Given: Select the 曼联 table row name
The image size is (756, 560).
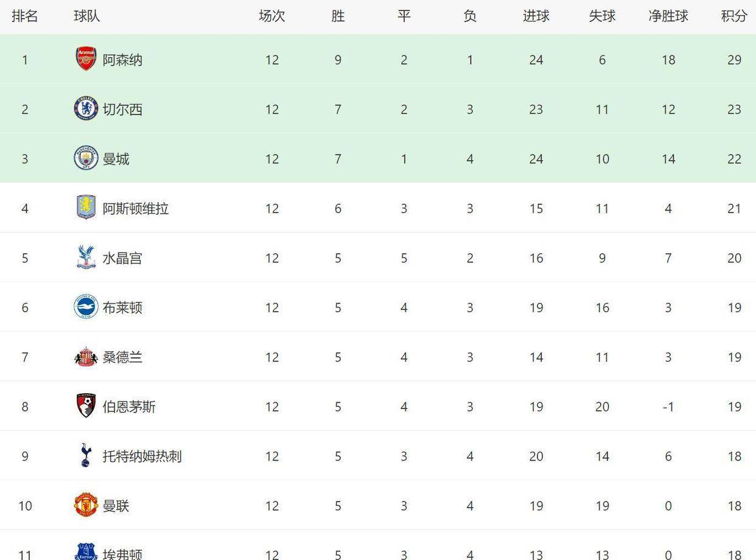Looking at the screenshot, I should click(116, 506).
